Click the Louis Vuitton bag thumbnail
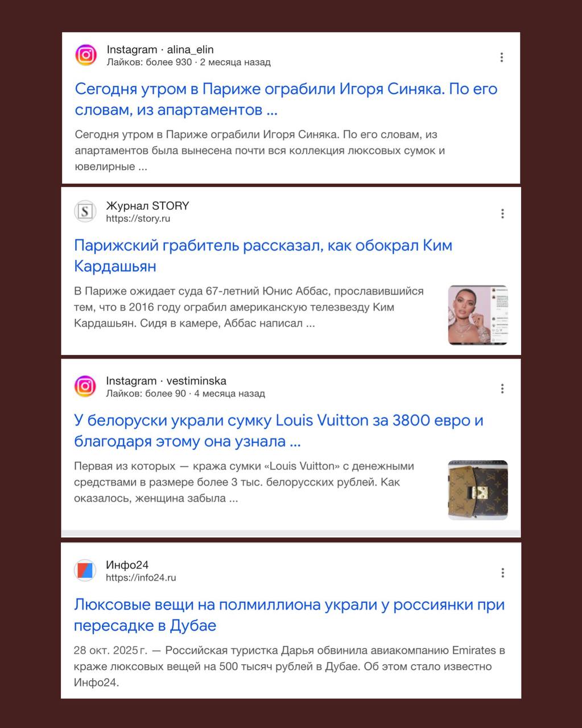Image resolution: width=582 pixels, height=728 pixels. point(478,490)
